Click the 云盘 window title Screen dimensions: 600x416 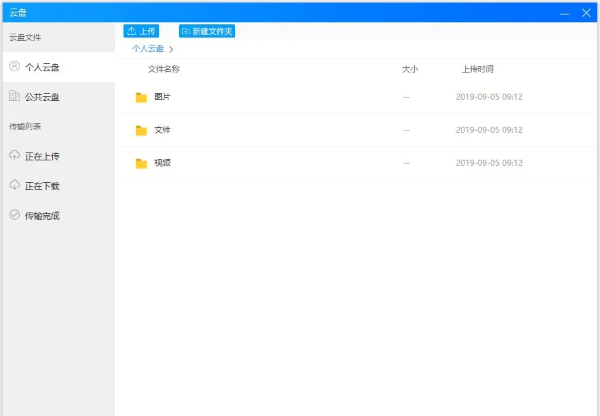click(18, 13)
